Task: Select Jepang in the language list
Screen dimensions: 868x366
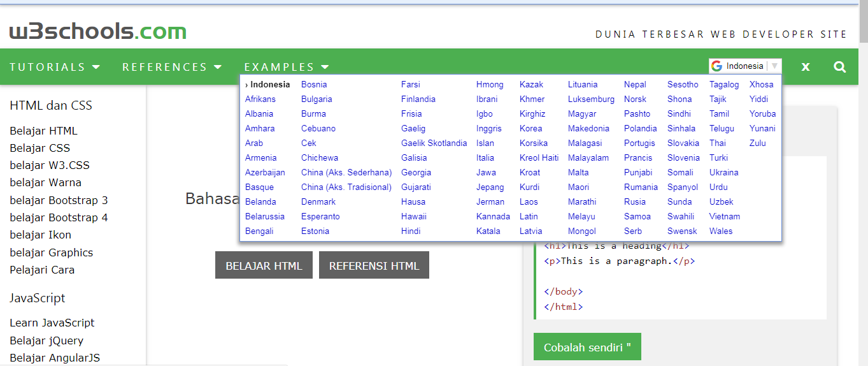Action: (x=490, y=187)
